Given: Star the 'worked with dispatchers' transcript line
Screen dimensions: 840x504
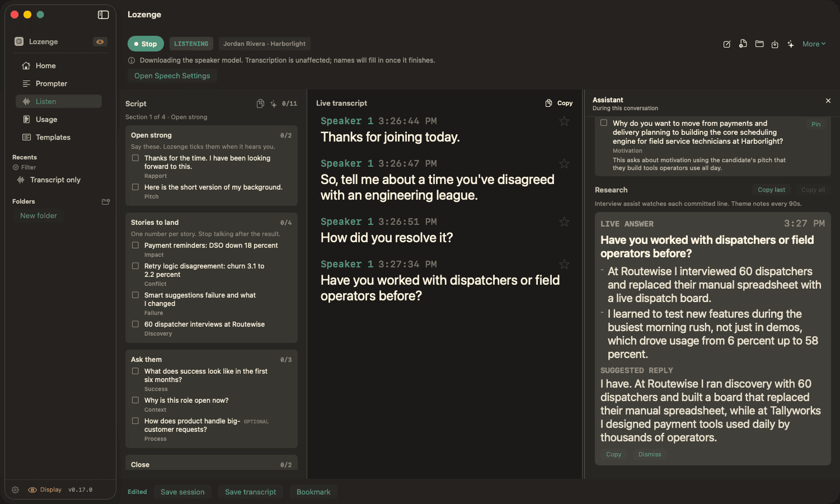Looking at the screenshot, I should [x=564, y=264].
